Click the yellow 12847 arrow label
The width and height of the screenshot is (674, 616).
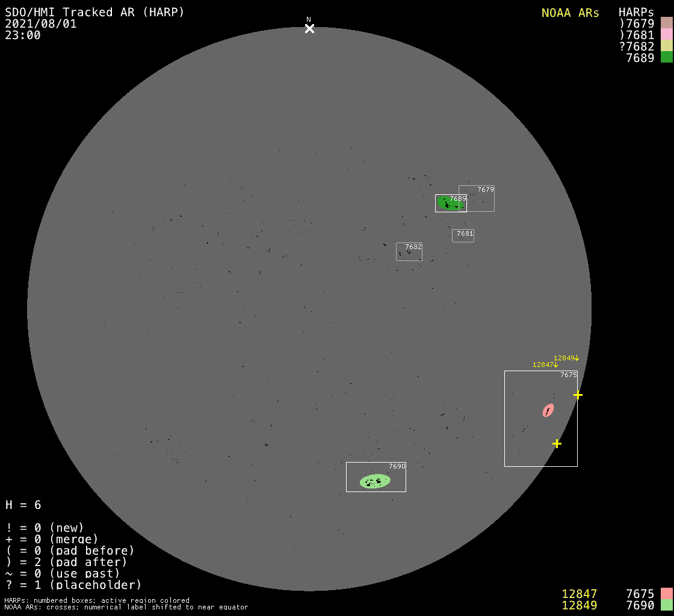[545, 365]
